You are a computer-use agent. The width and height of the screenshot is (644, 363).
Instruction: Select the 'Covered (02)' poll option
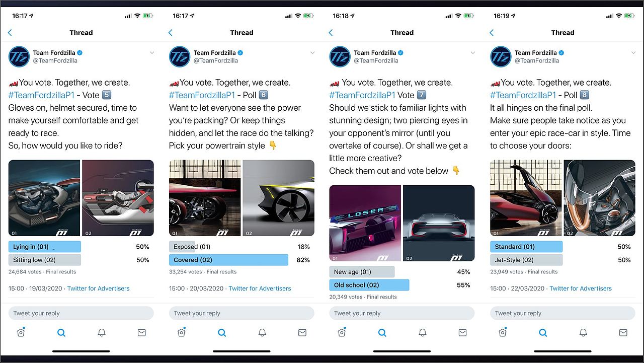[228, 260]
